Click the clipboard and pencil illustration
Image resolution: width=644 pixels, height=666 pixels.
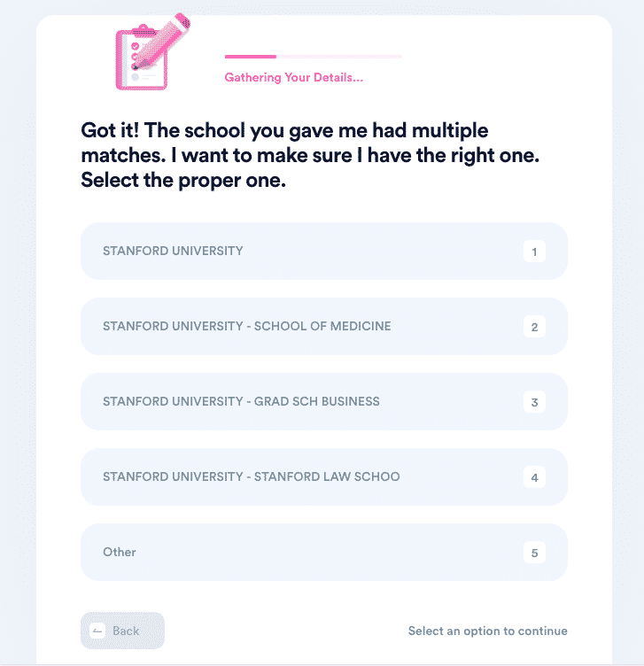153,51
